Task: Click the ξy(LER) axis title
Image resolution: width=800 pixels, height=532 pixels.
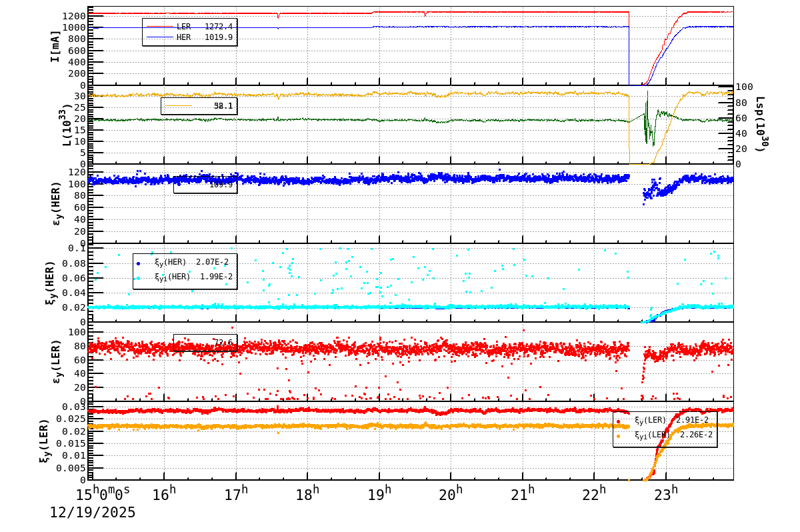Action: (44, 441)
